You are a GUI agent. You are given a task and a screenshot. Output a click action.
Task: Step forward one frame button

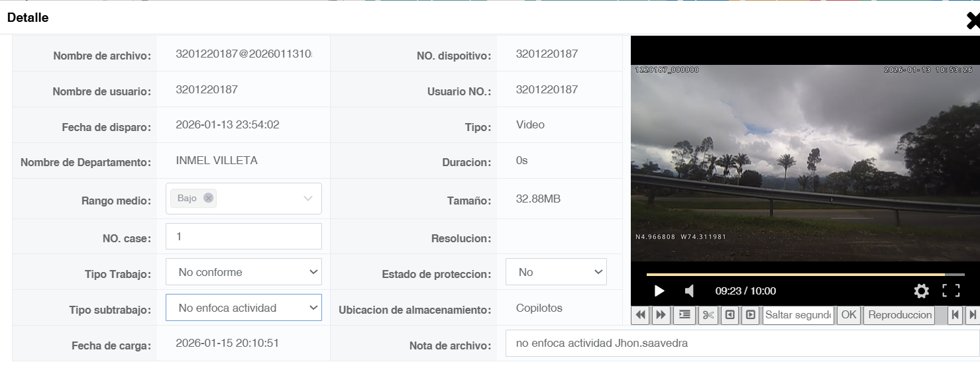click(x=750, y=315)
